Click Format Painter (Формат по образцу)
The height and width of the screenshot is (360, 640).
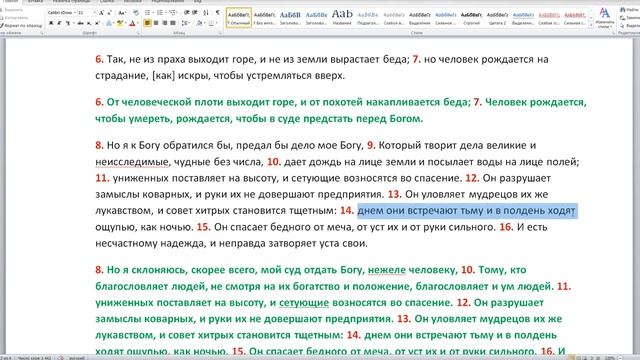[x=21, y=26]
